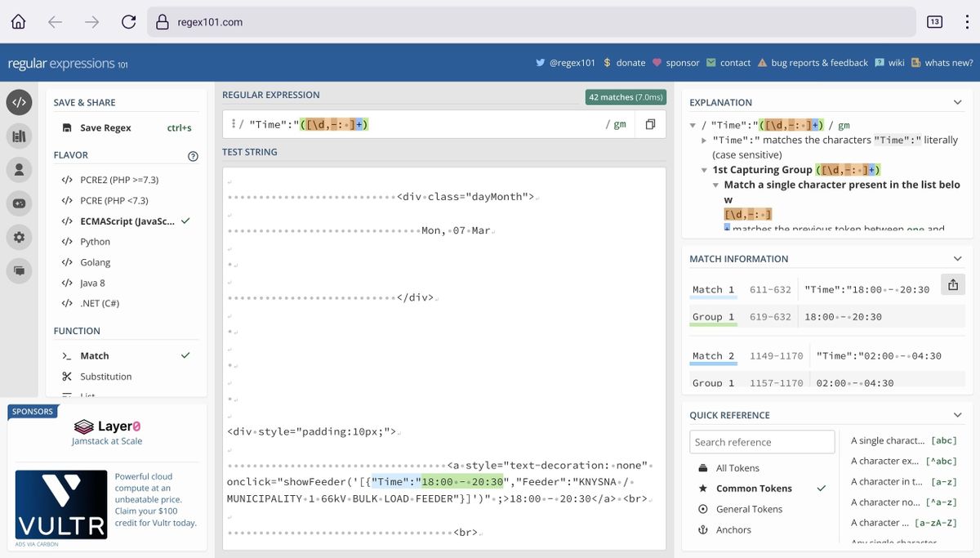Image resolution: width=980 pixels, height=558 pixels.
Task: Open the regex quiz gamepad icon
Action: [x=19, y=203]
